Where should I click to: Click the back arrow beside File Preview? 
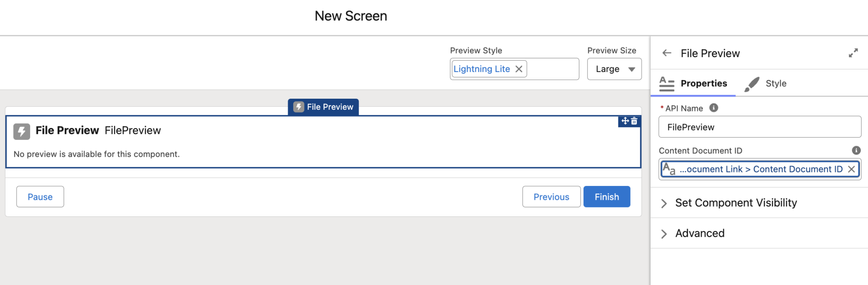(x=667, y=53)
